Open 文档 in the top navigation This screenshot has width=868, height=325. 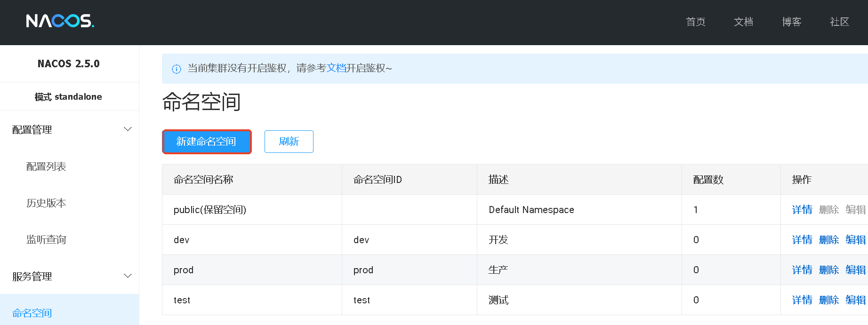pos(744,22)
